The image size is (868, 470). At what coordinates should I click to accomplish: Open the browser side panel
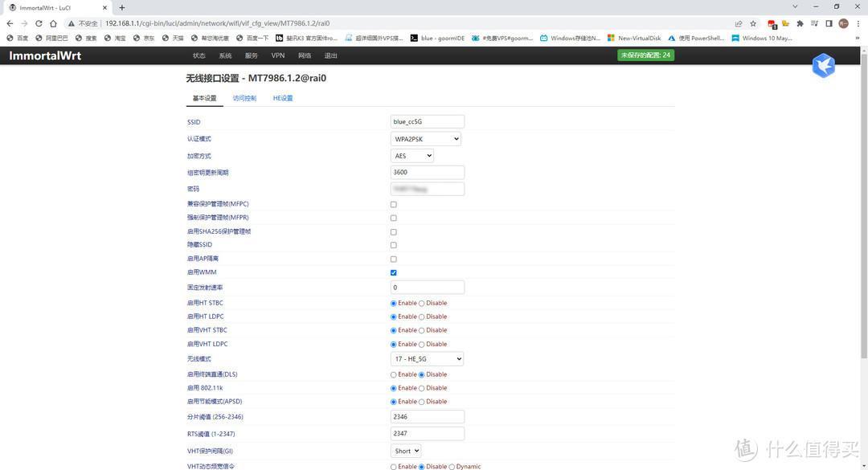[x=829, y=23]
